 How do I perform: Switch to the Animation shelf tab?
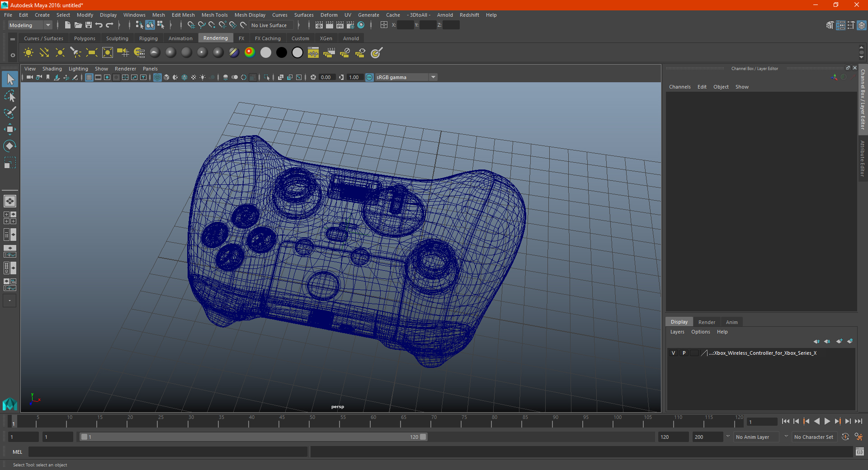180,38
